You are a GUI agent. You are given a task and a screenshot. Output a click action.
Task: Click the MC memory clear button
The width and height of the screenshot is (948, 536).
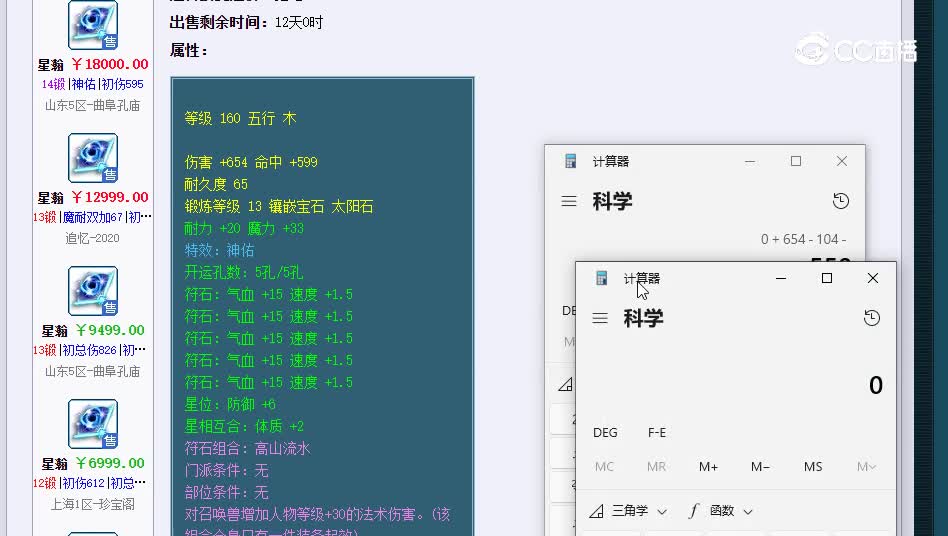pos(604,467)
